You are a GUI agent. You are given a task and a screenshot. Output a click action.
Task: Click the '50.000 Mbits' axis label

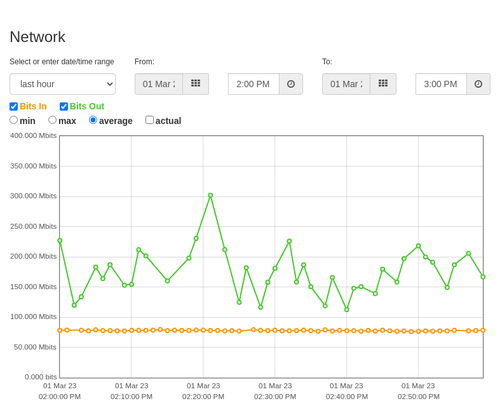[x=35, y=347]
